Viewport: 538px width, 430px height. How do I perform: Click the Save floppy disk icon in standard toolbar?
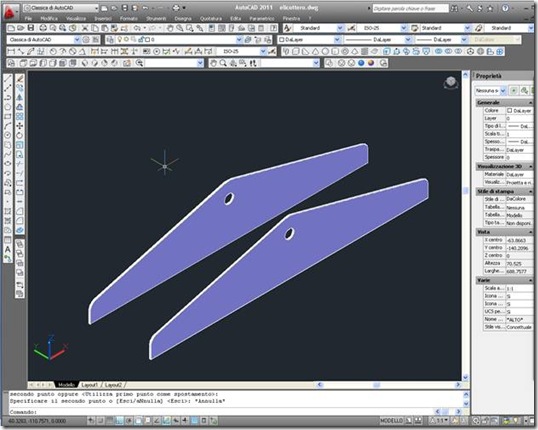click(x=31, y=28)
